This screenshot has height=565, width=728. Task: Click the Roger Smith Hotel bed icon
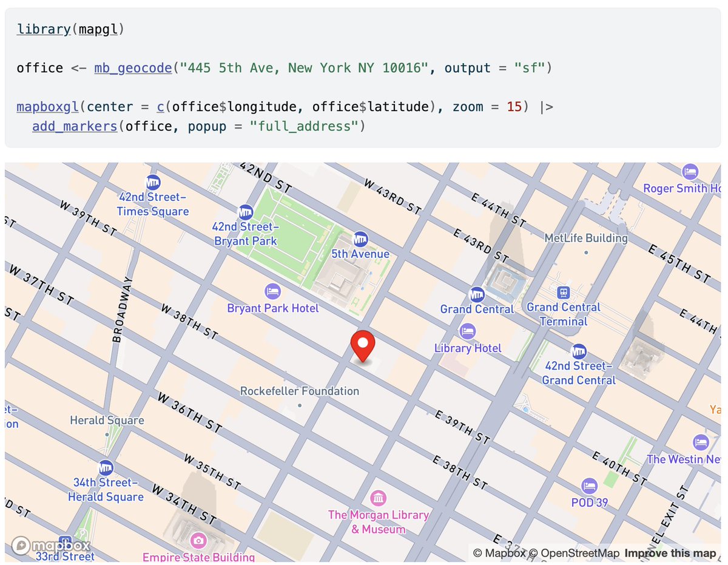tap(690, 172)
